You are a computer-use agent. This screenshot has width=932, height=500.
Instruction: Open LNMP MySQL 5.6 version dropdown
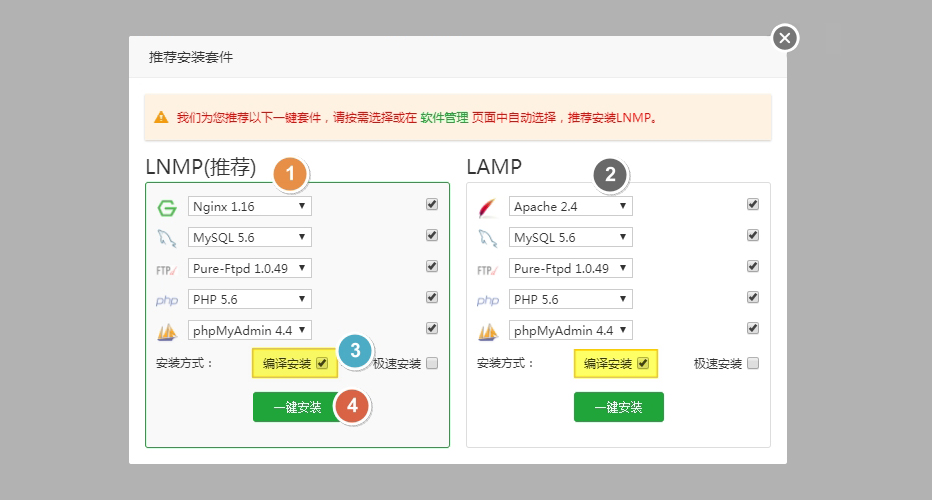[250, 237]
